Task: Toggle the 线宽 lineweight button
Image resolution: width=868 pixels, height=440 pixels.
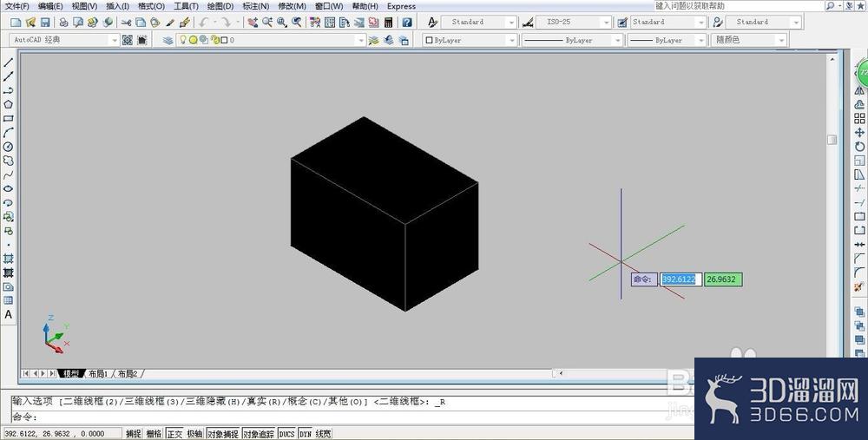Action: coord(323,434)
